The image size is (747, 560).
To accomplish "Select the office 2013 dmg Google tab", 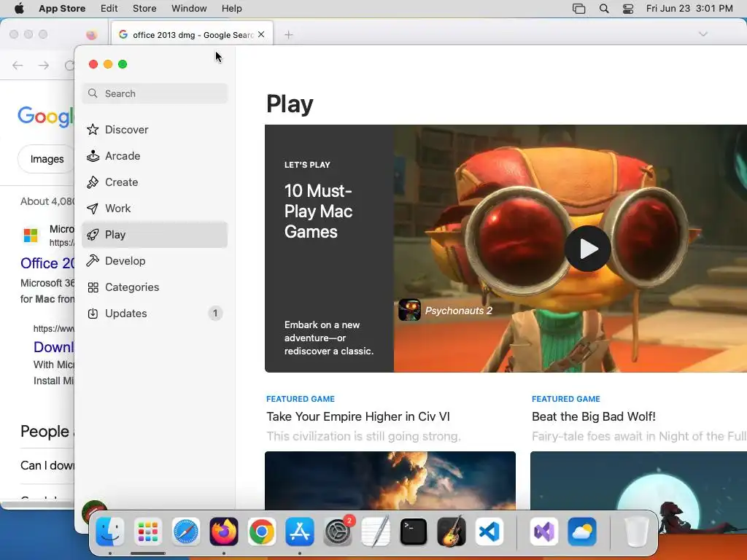I will pyautogui.click(x=192, y=34).
